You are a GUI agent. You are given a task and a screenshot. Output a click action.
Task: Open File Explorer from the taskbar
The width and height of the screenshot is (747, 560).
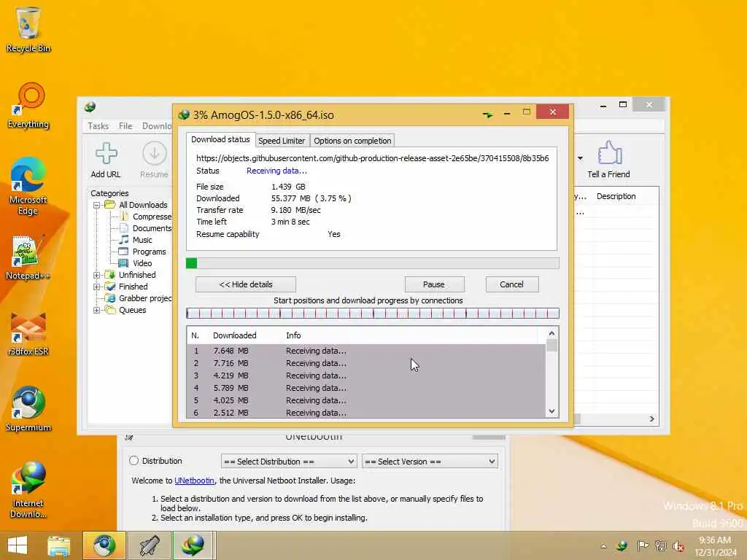click(x=58, y=545)
